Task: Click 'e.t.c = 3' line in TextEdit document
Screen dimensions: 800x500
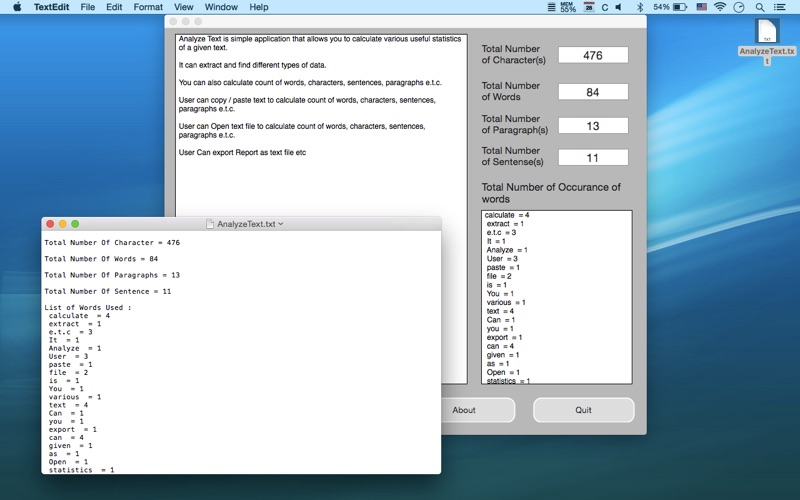Action: (70, 332)
